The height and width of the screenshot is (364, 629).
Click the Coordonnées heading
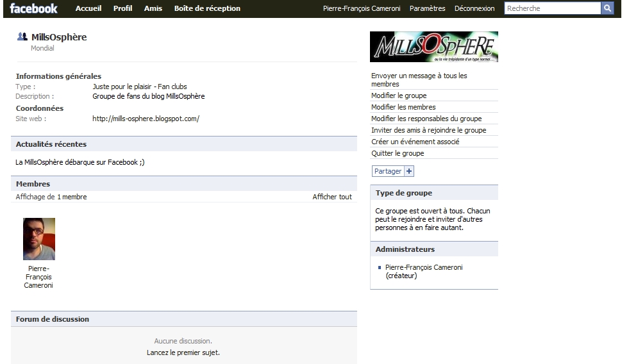tap(40, 108)
